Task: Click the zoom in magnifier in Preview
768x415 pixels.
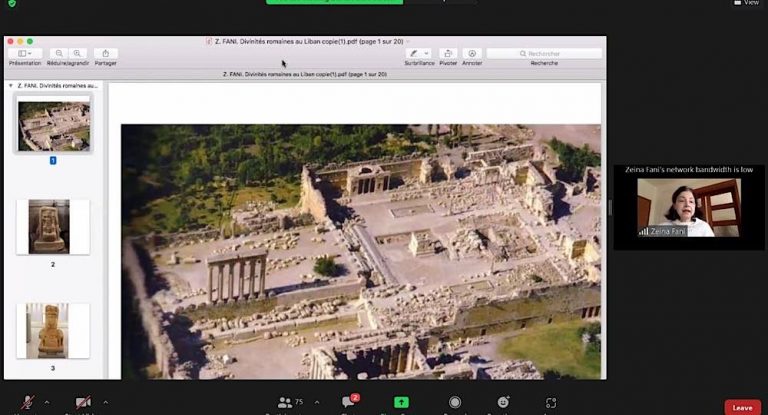Action: 78,53
